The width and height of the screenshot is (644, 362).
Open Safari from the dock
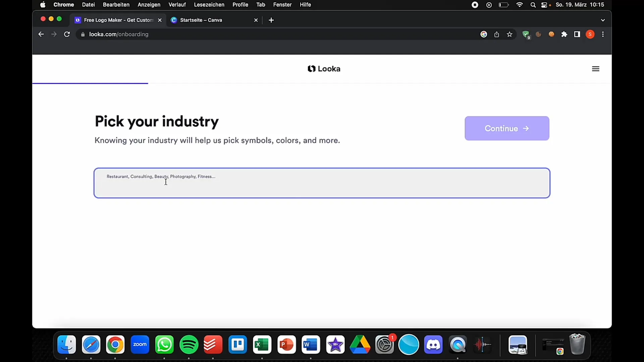(x=91, y=345)
